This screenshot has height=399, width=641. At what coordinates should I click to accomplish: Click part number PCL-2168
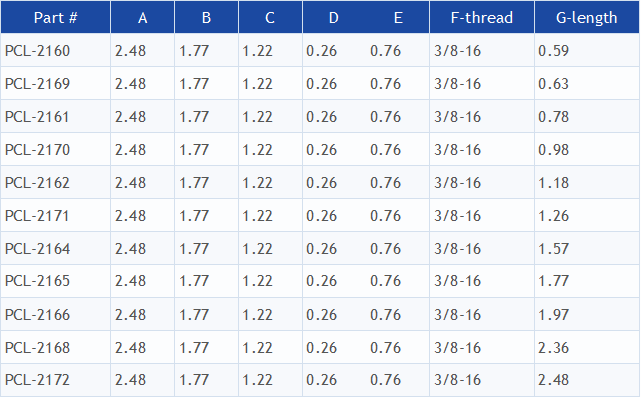[x=38, y=348]
